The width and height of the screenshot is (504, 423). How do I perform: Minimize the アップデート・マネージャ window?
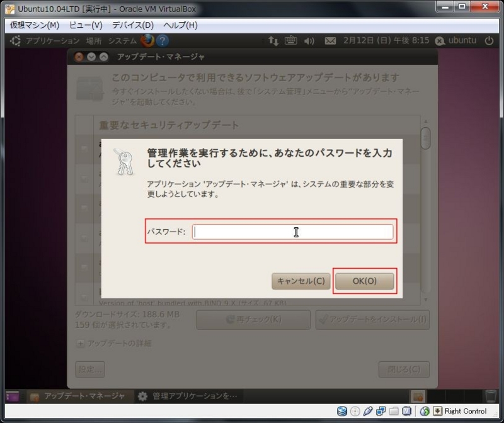(91, 57)
